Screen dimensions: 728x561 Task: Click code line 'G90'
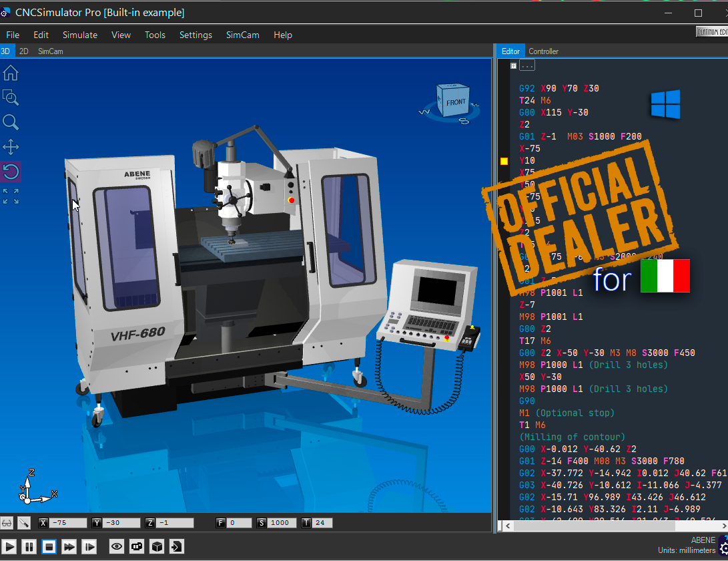tap(527, 401)
